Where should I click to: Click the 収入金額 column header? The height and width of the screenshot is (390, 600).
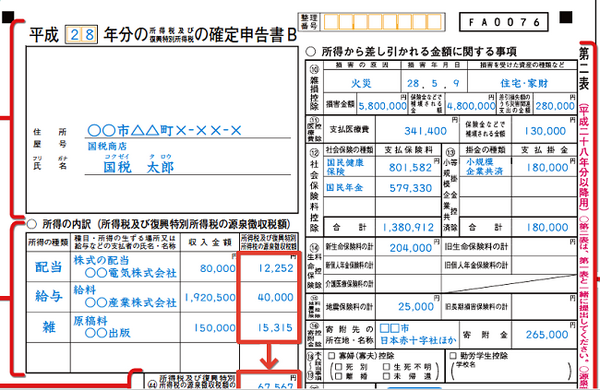(210, 242)
